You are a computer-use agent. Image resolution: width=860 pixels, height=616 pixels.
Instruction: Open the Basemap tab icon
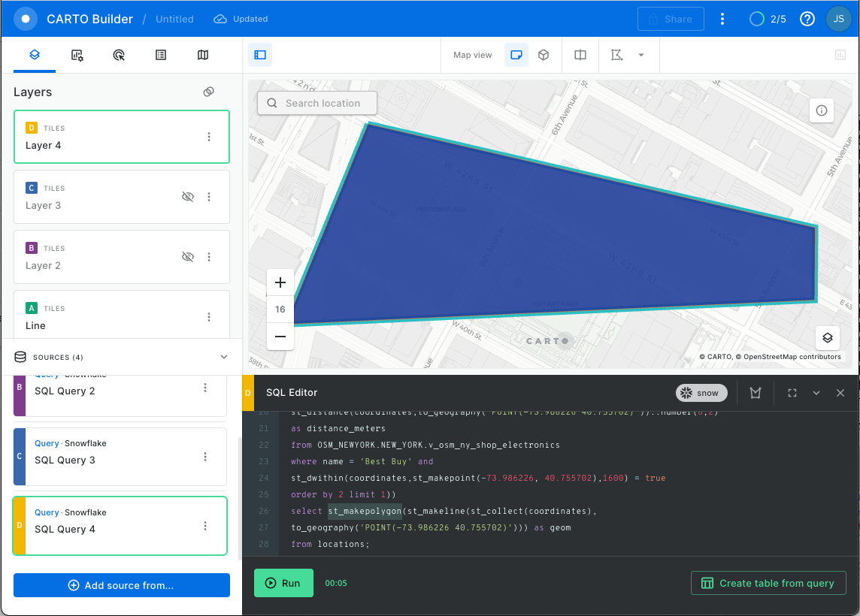203,55
